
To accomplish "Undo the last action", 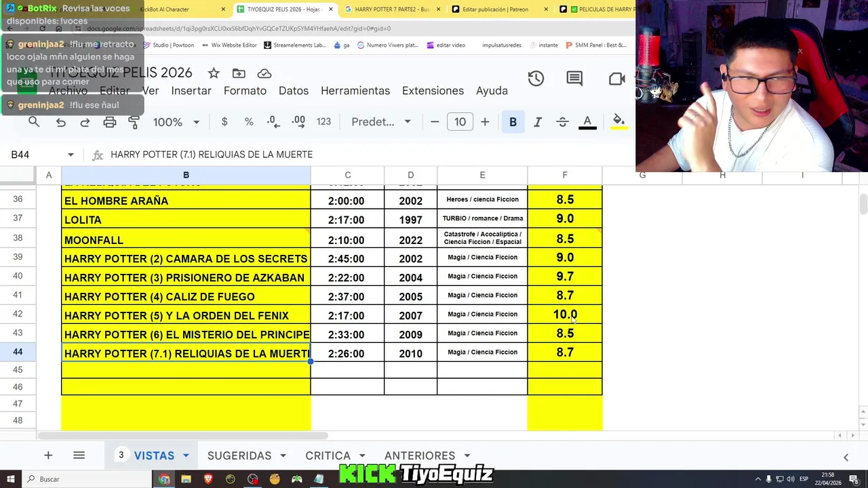I will pyautogui.click(x=60, y=122).
